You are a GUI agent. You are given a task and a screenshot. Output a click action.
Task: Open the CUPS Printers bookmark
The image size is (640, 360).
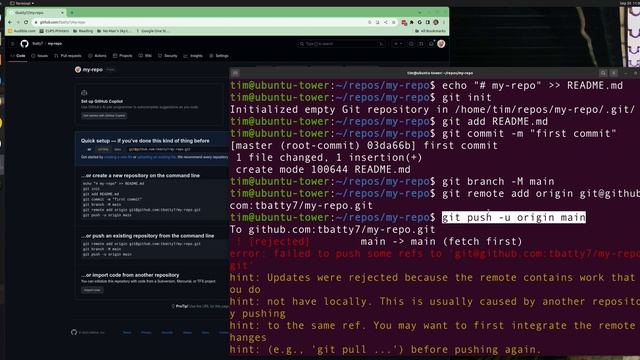pos(54,31)
